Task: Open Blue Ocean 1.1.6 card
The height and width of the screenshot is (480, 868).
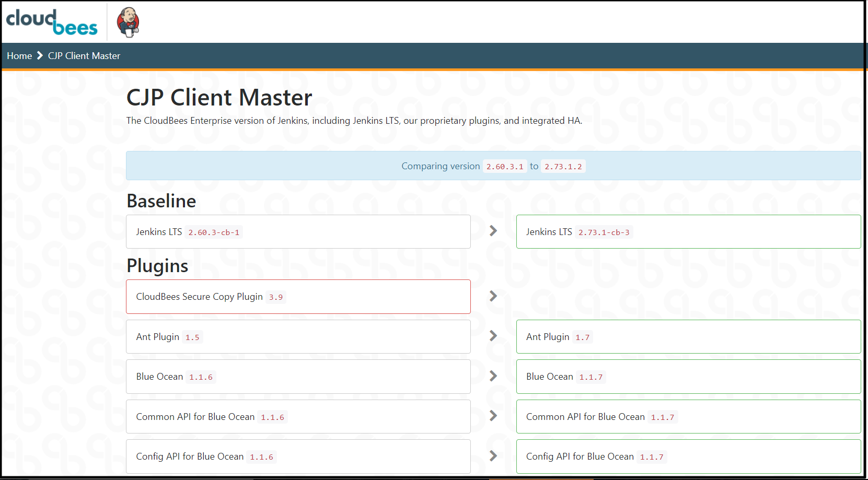Action: click(298, 377)
